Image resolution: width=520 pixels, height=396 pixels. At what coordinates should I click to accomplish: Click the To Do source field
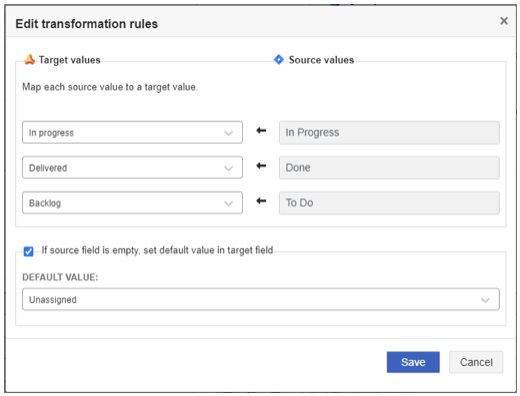(x=389, y=203)
